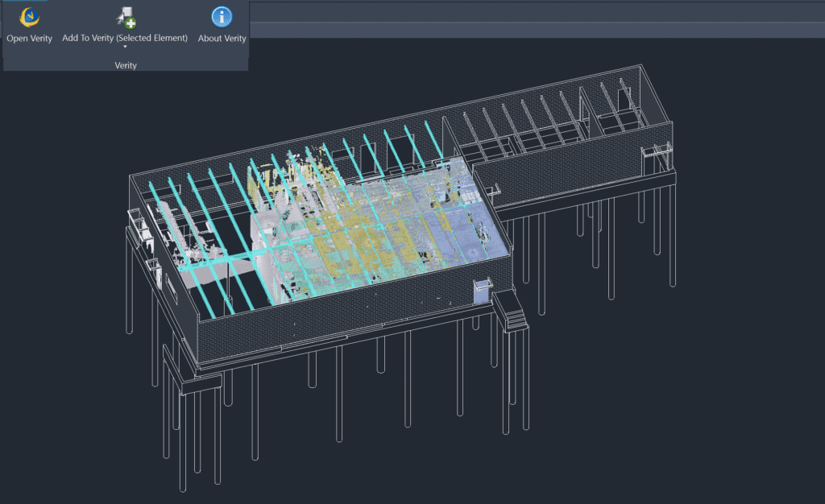The height and width of the screenshot is (504, 825).
Task: Select the Verity panel title
Action: point(126,65)
